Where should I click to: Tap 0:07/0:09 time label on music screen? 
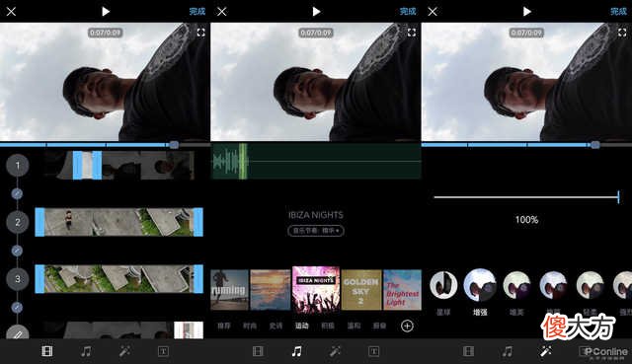pyautogui.click(x=316, y=33)
